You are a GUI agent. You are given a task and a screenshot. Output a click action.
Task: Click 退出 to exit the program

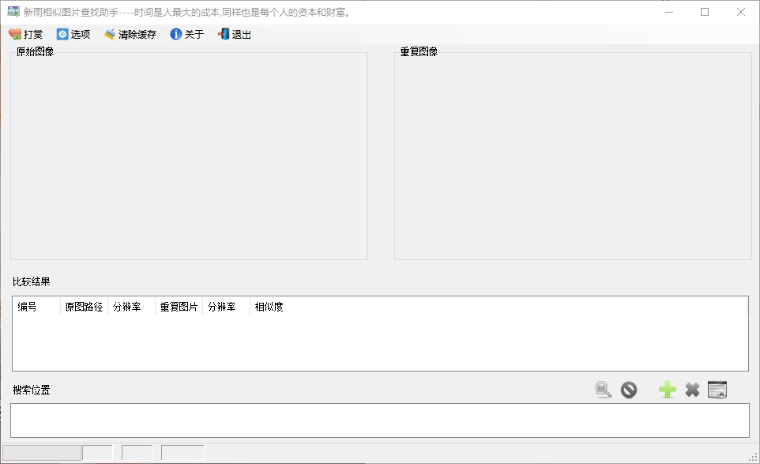(235, 34)
